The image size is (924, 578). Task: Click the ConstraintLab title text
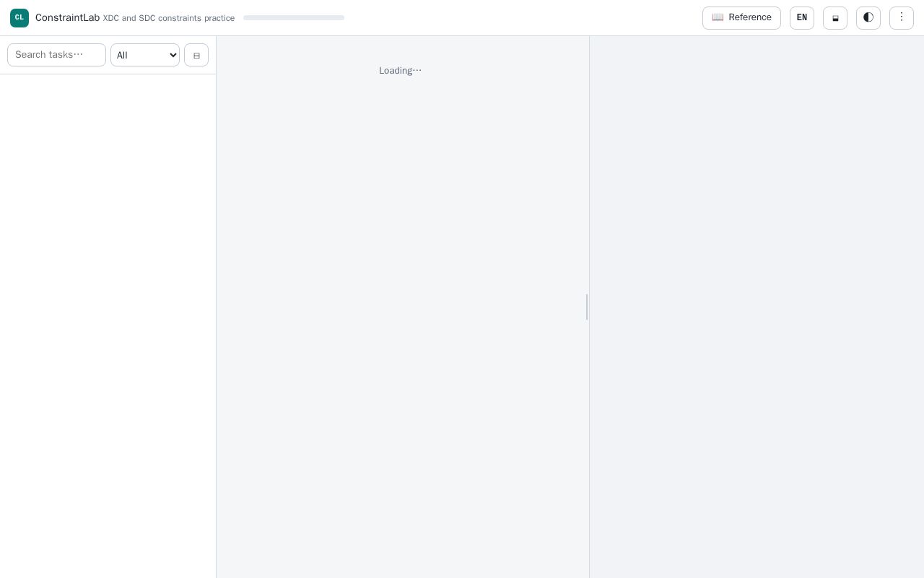(x=67, y=17)
